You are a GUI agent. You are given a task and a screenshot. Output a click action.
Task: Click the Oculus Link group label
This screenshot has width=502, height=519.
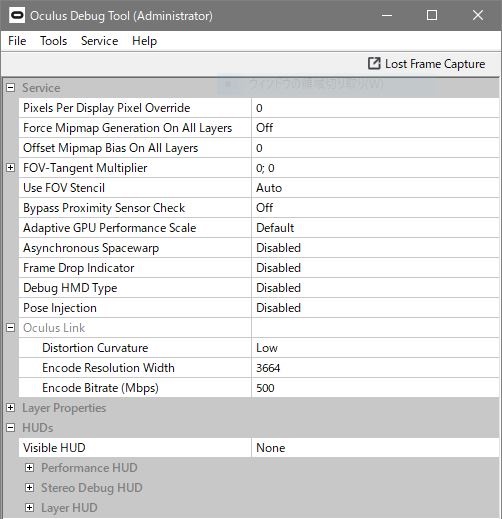(54, 328)
